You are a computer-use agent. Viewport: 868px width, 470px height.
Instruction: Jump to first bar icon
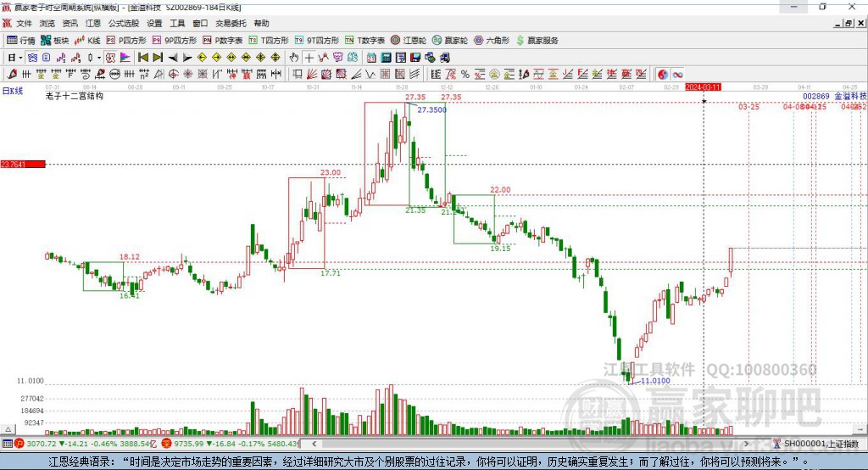tap(142, 58)
